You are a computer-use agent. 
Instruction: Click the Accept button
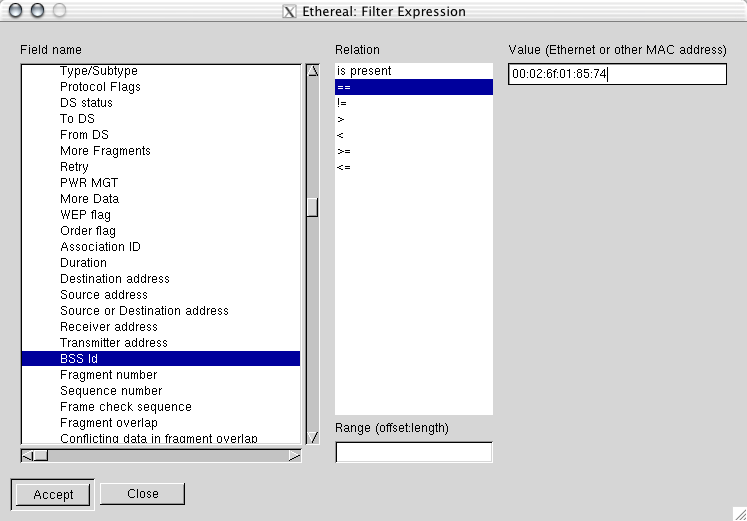(x=53, y=494)
